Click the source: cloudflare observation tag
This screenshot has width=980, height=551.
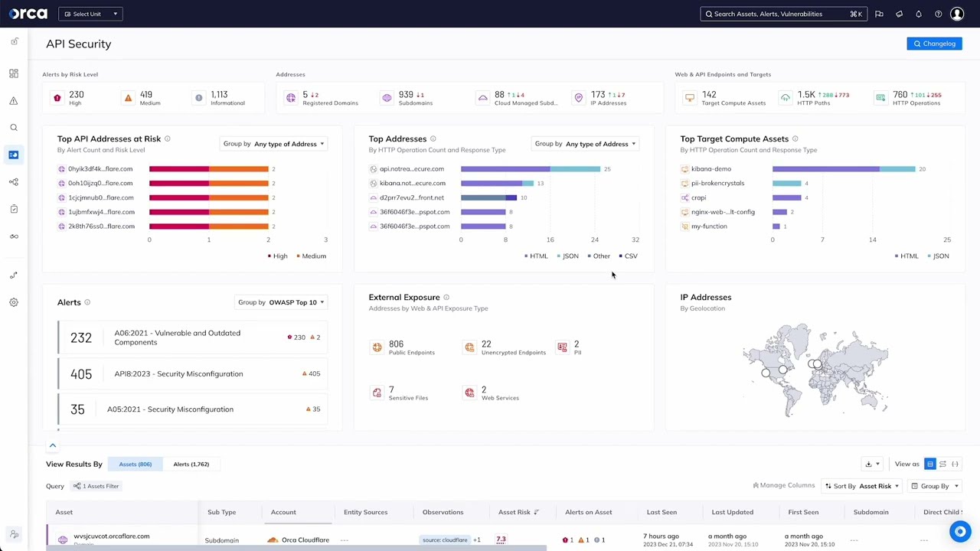[x=445, y=540]
